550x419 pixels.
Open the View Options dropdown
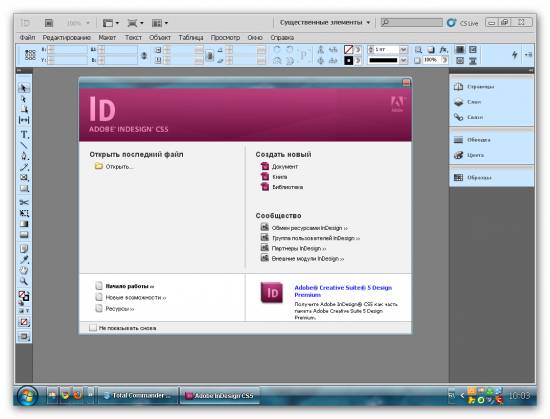[111, 23]
